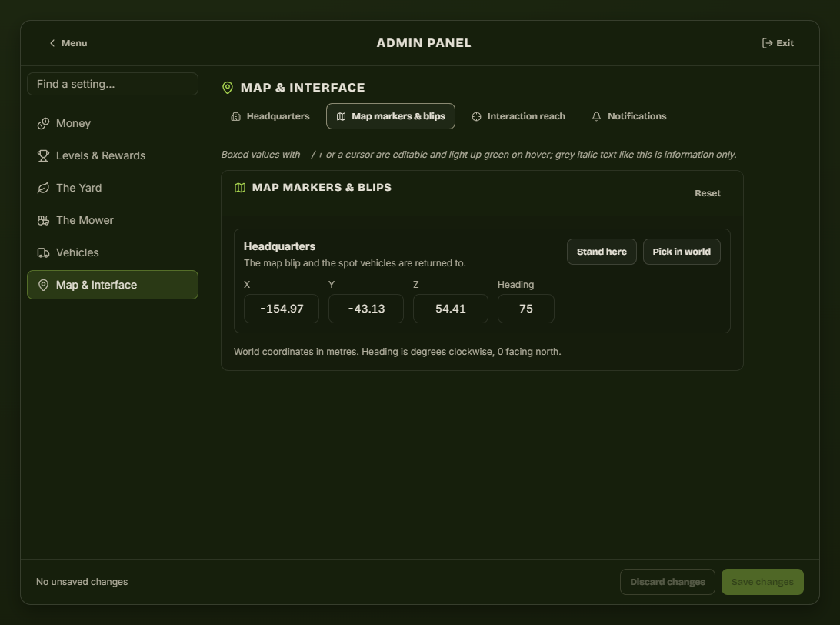
Task: Edit the Z coordinate value 54.41
Action: pos(451,309)
